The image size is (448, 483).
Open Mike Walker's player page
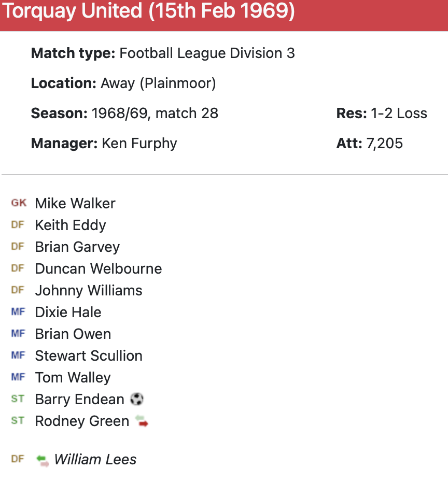75,203
